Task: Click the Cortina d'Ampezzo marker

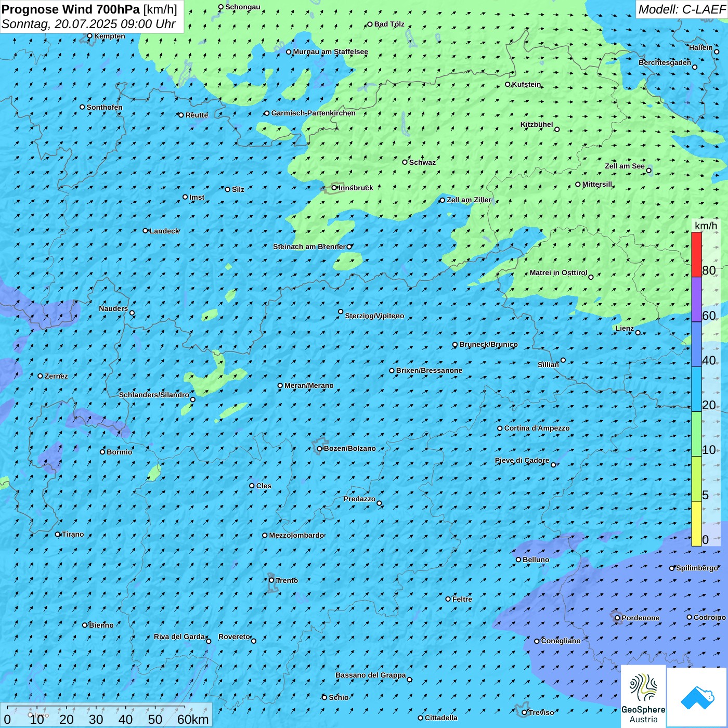Action: pyautogui.click(x=500, y=428)
